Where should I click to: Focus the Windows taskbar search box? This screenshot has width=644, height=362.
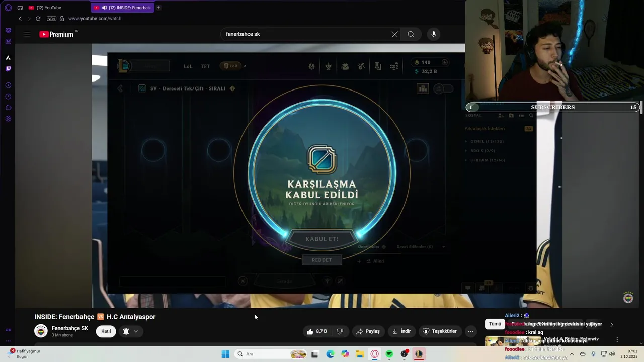coord(272,354)
